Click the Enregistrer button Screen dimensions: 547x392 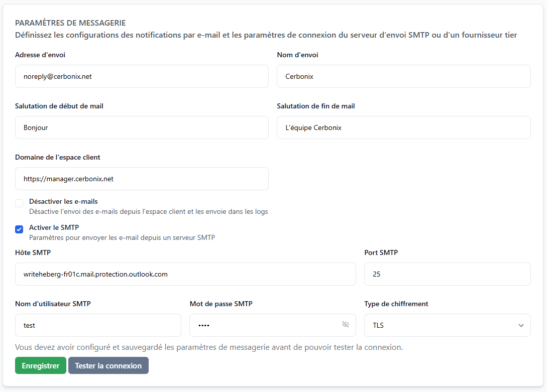coord(41,365)
